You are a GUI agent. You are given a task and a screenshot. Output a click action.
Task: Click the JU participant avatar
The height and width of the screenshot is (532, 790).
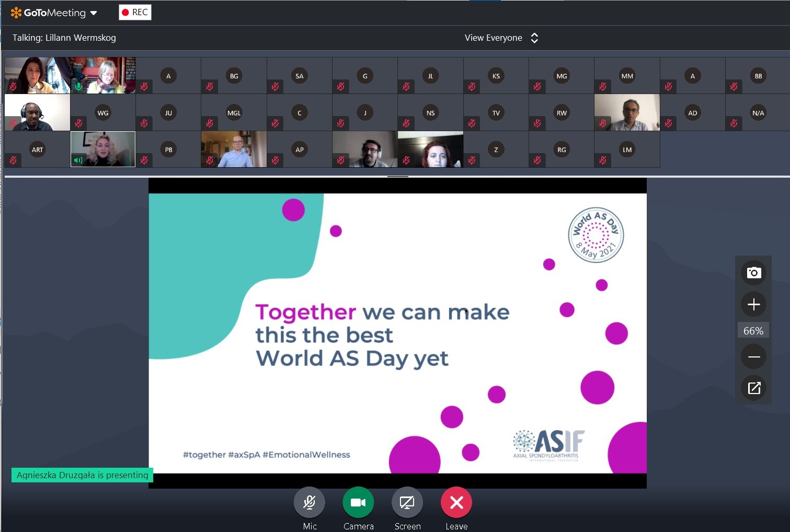tap(168, 113)
